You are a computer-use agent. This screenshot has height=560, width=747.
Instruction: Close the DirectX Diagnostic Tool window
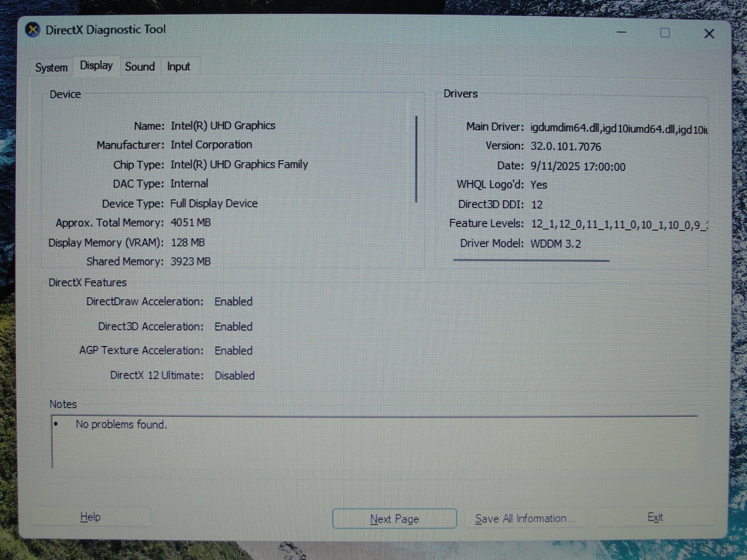click(709, 34)
